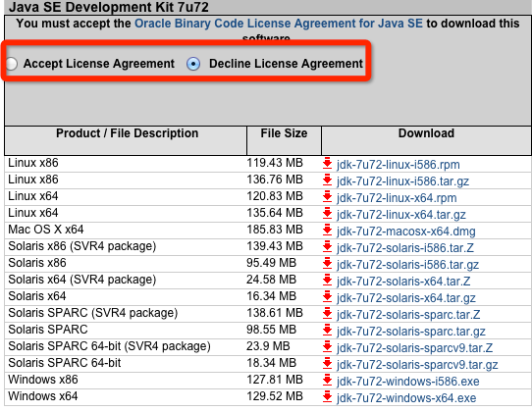532x412 pixels.
Task: Click download icon for jdk-7u72-windows-i586.exe
Action: [x=327, y=380]
